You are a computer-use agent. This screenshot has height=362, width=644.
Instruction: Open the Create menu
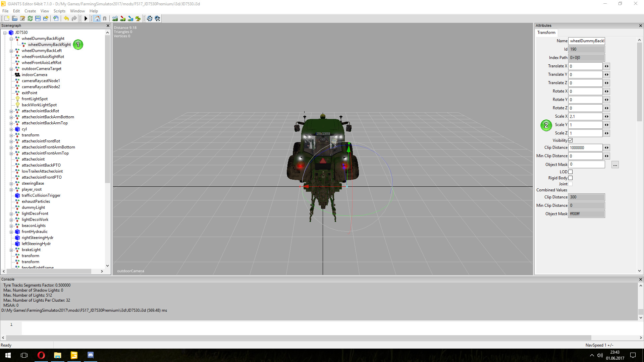30,11
